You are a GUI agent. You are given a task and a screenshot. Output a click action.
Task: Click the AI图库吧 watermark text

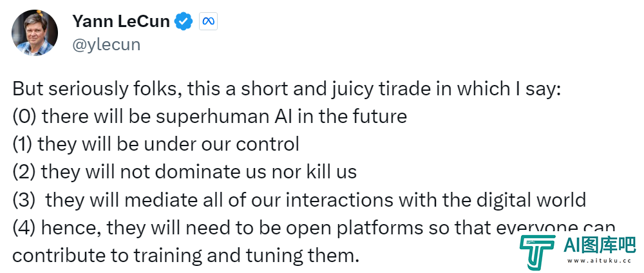coord(600,246)
